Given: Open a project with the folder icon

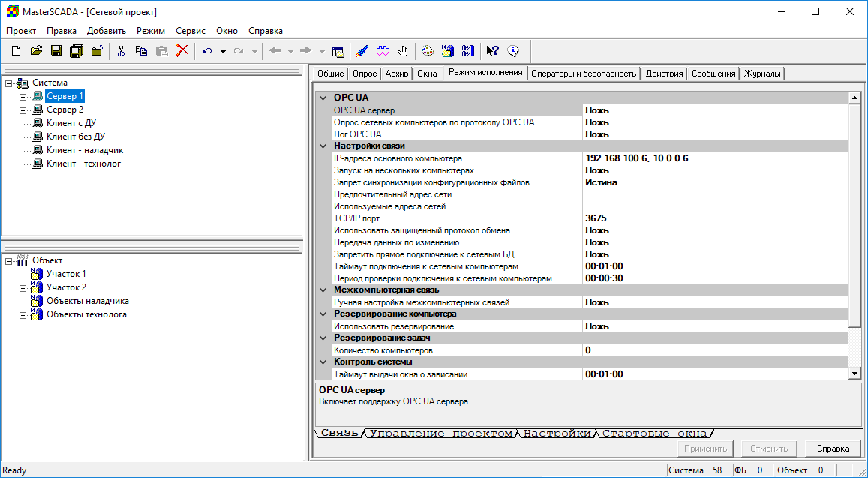Looking at the screenshot, I should [x=37, y=51].
